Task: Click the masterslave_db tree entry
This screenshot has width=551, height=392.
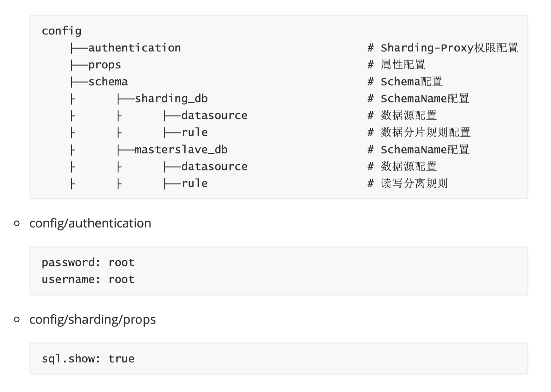Action: [x=181, y=149]
